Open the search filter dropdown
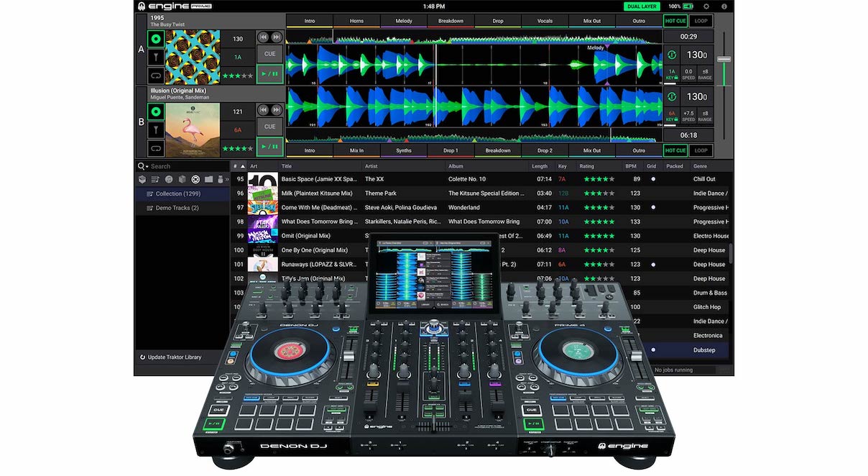 pos(147,166)
